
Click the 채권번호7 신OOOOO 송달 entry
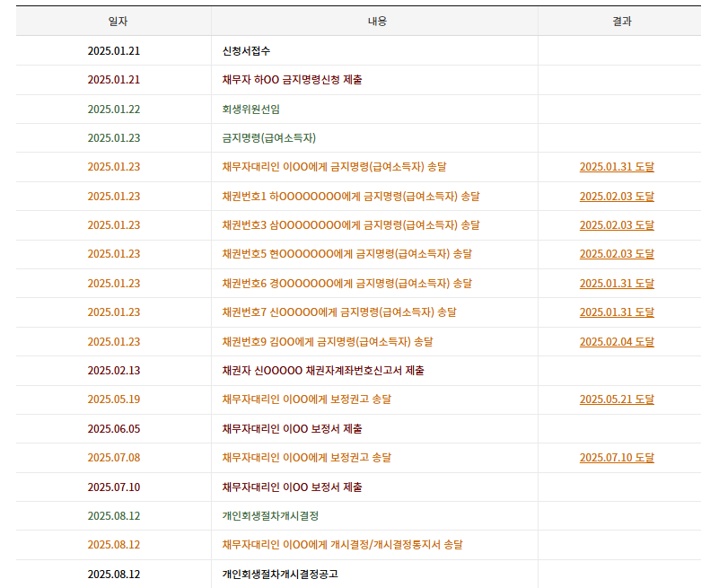pyautogui.click(x=339, y=312)
